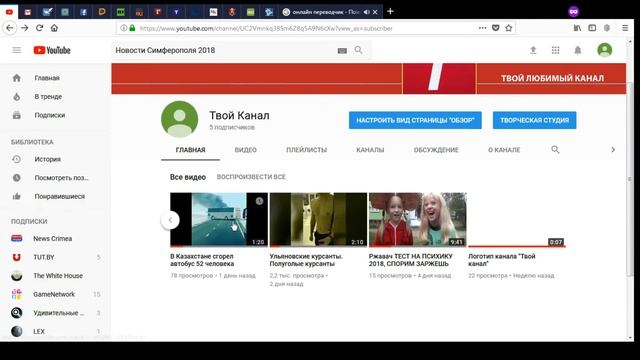Click НАСТРОИТЬ ВИД СТРАНИЦЫ "ОБЗОР" button

pyautogui.click(x=415, y=120)
